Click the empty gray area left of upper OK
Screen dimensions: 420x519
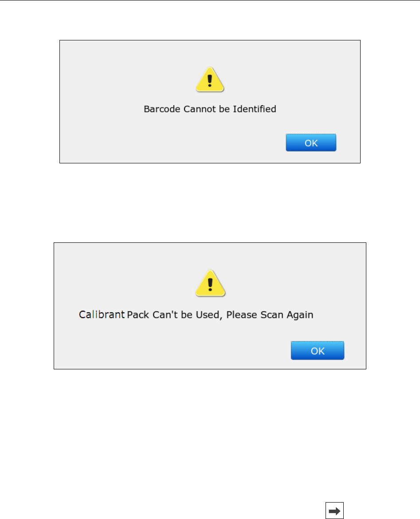pos(172,143)
